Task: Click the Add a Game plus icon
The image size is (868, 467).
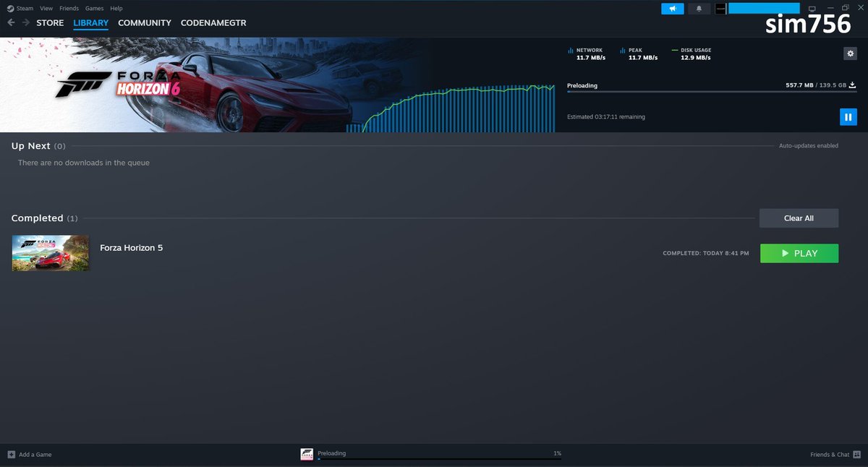Action: pyautogui.click(x=11, y=455)
